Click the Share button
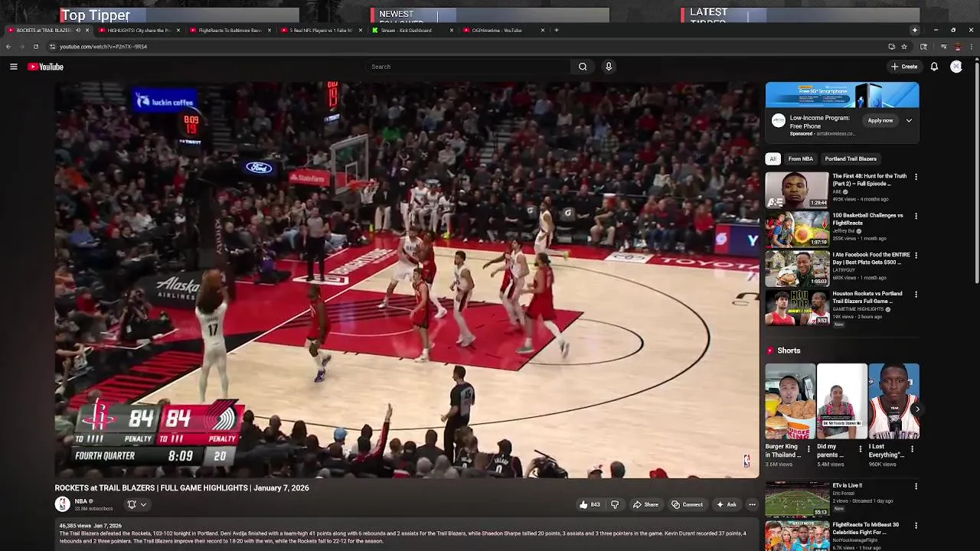This screenshot has height=551, width=980. pyautogui.click(x=645, y=504)
